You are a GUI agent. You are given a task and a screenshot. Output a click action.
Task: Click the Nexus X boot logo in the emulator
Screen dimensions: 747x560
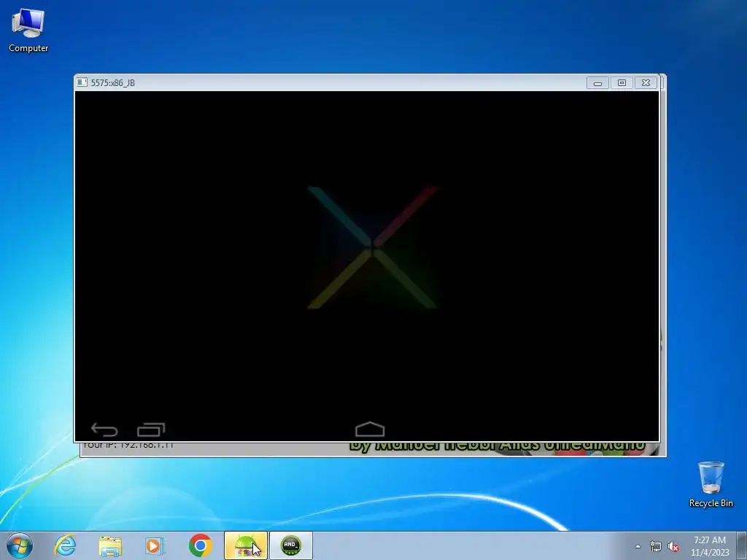click(371, 247)
